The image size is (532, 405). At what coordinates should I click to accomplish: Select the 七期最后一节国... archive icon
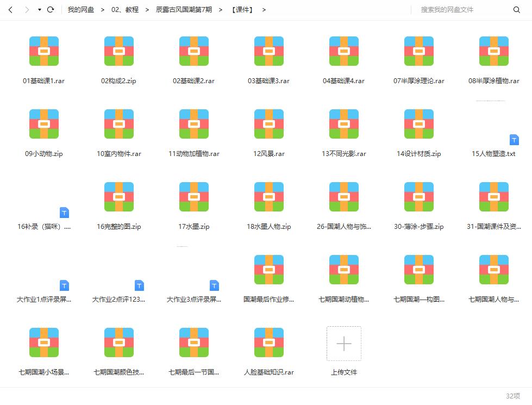pyautogui.click(x=194, y=342)
